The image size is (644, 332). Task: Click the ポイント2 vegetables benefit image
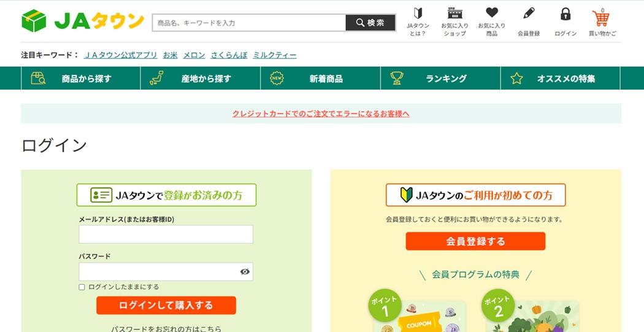coord(531,311)
